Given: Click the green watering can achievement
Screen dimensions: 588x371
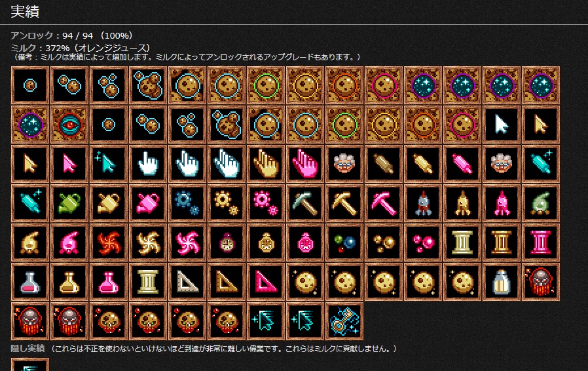Looking at the screenshot, I should (x=69, y=203).
